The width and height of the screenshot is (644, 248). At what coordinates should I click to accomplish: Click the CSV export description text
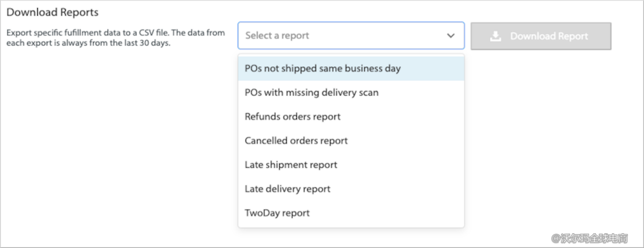(x=115, y=38)
